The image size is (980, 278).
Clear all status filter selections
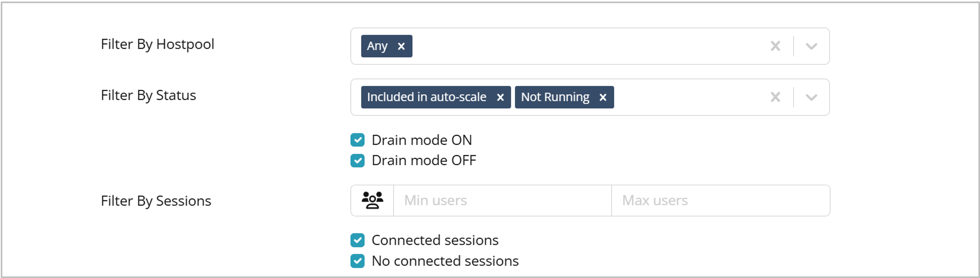pyautogui.click(x=775, y=97)
